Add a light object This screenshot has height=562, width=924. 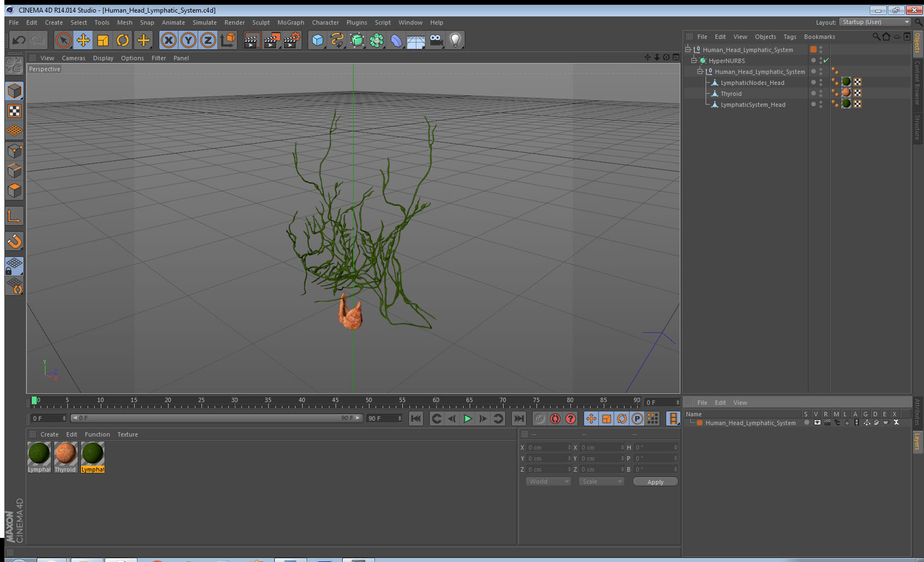(x=455, y=40)
